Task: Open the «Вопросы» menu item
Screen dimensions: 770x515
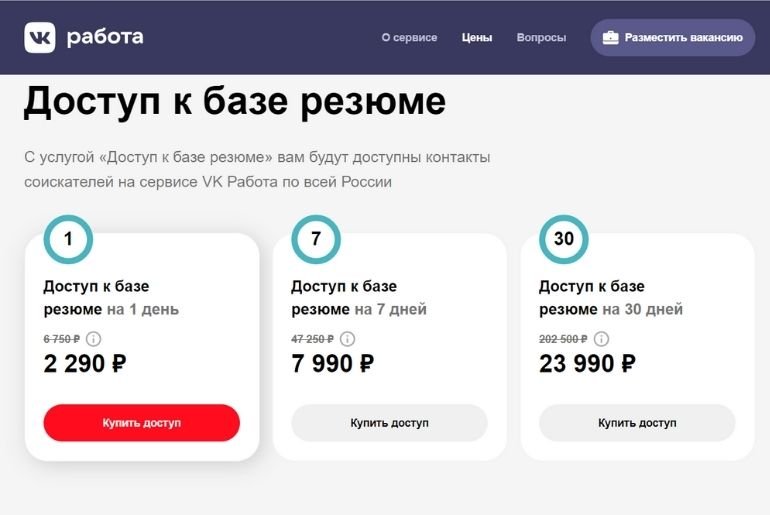Action: [541, 38]
